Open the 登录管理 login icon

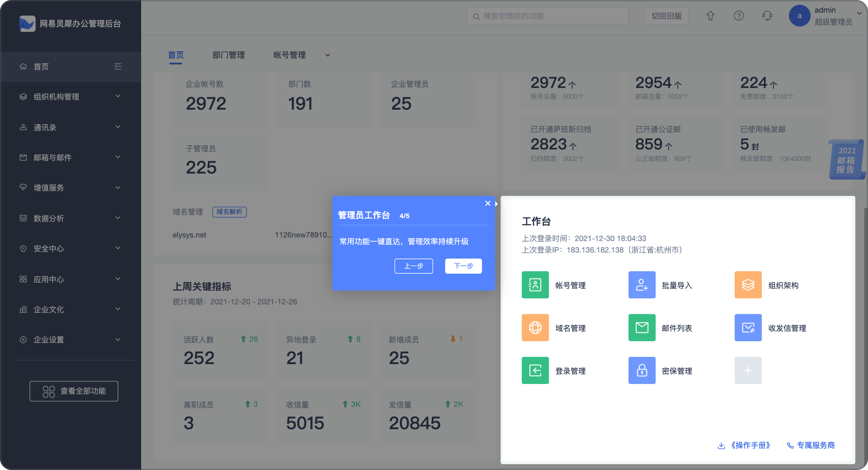[x=535, y=371]
